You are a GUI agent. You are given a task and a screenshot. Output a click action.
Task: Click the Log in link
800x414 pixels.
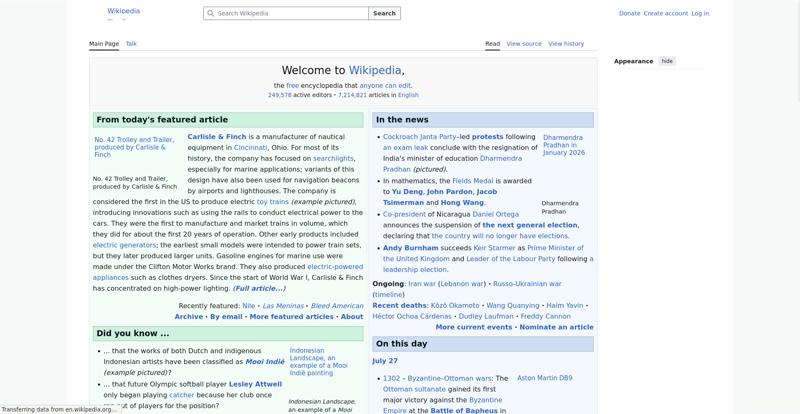click(700, 14)
